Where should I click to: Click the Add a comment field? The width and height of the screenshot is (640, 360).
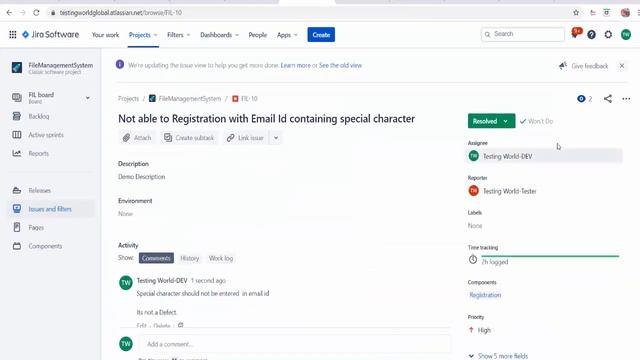point(296,344)
